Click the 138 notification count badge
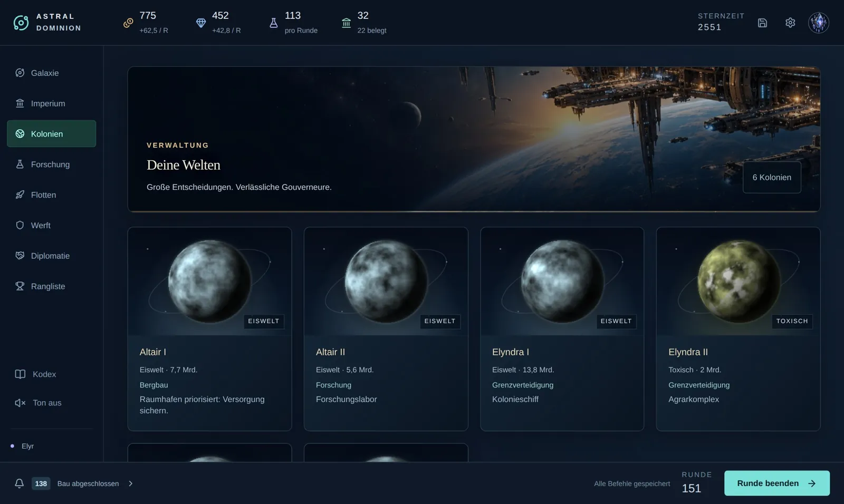844x504 pixels. (41, 483)
